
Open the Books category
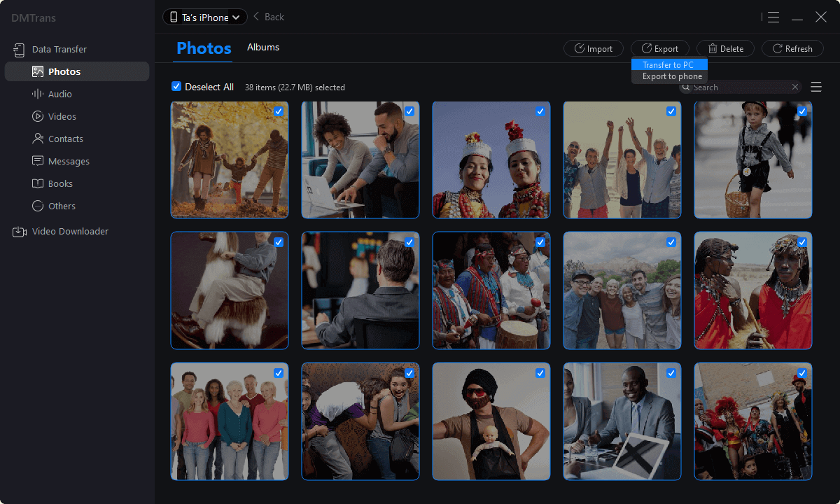[x=60, y=183]
